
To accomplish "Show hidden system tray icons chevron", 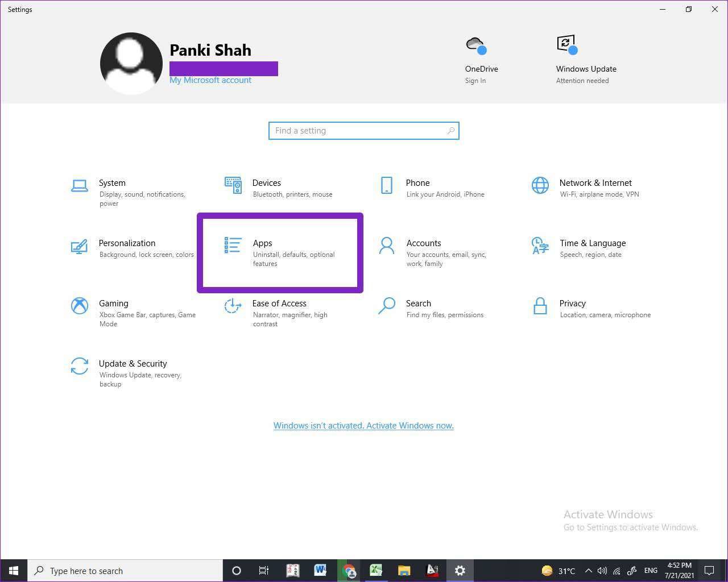I will pyautogui.click(x=588, y=571).
